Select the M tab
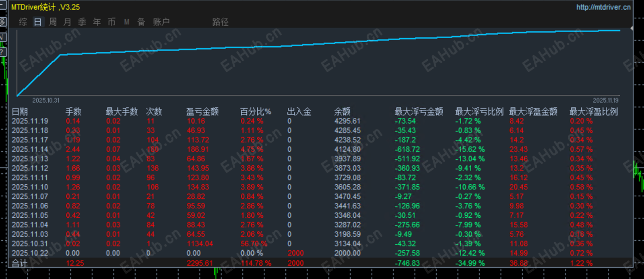Viewport: 644px width, 279px height. pyautogui.click(x=126, y=22)
